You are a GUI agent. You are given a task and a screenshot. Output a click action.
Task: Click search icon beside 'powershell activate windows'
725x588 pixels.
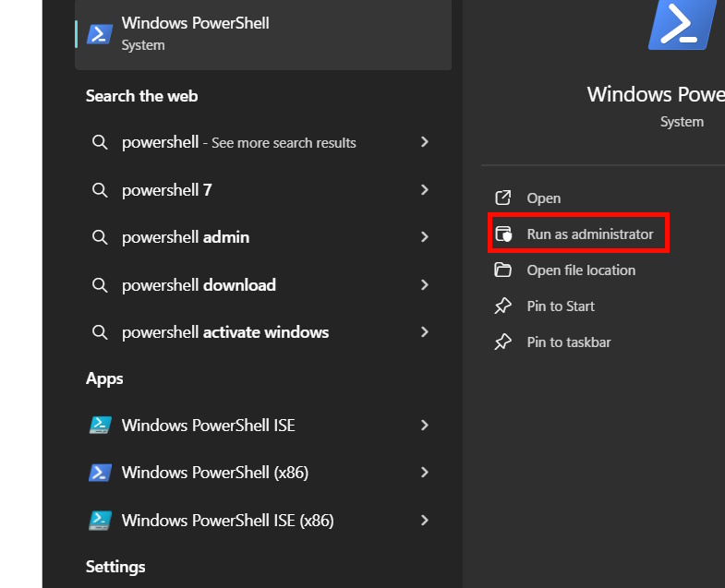(100, 332)
